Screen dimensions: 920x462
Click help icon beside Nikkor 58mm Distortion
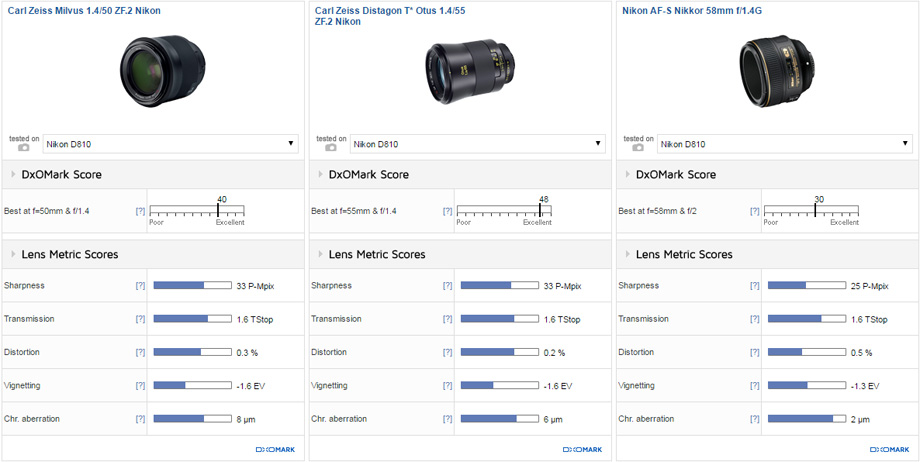(754, 353)
